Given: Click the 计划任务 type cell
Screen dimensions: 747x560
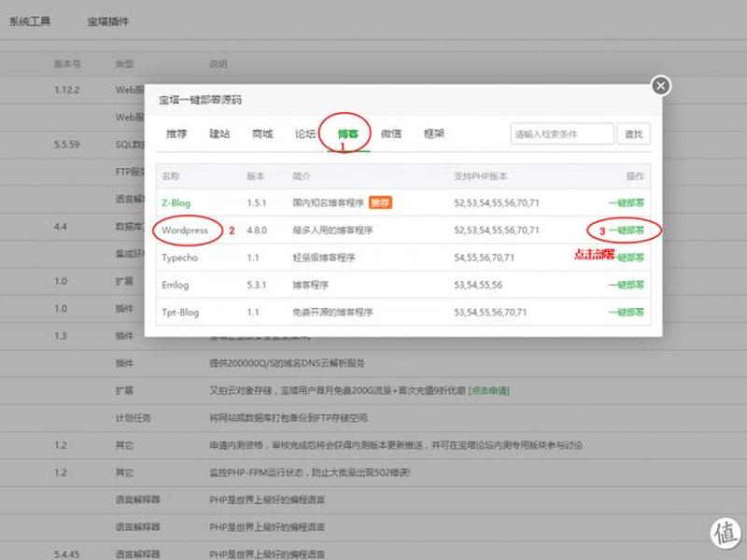Looking at the screenshot, I should [x=133, y=418].
